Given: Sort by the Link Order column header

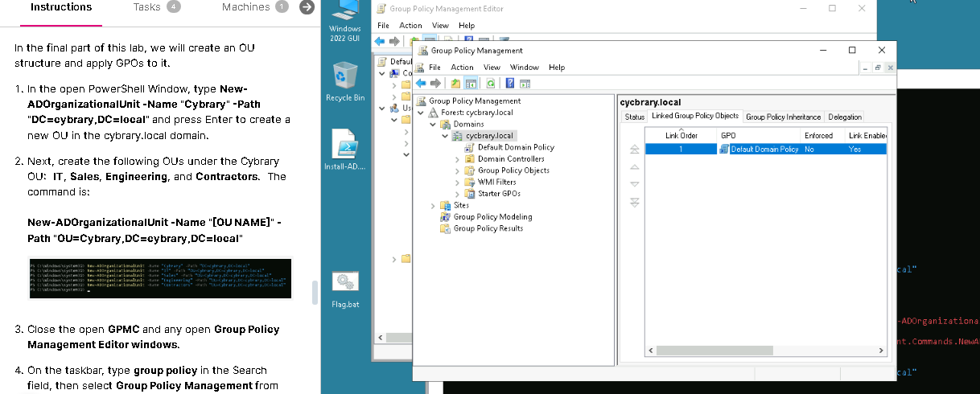Looking at the screenshot, I should click(x=681, y=136).
